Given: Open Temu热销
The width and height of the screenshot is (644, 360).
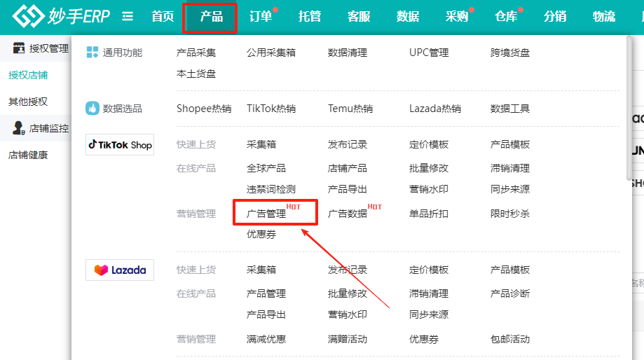Looking at the screenshot, I should click(350, 109).
